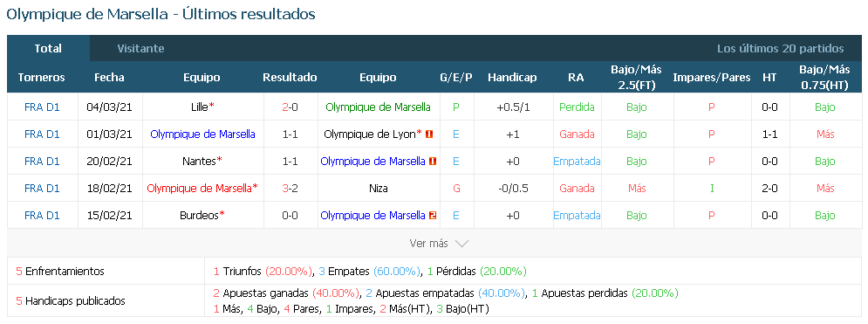The height and width of the screenshot is (324, 868).
Task: Click the Impares/Pares column header
Action: [x=711, y=78]
